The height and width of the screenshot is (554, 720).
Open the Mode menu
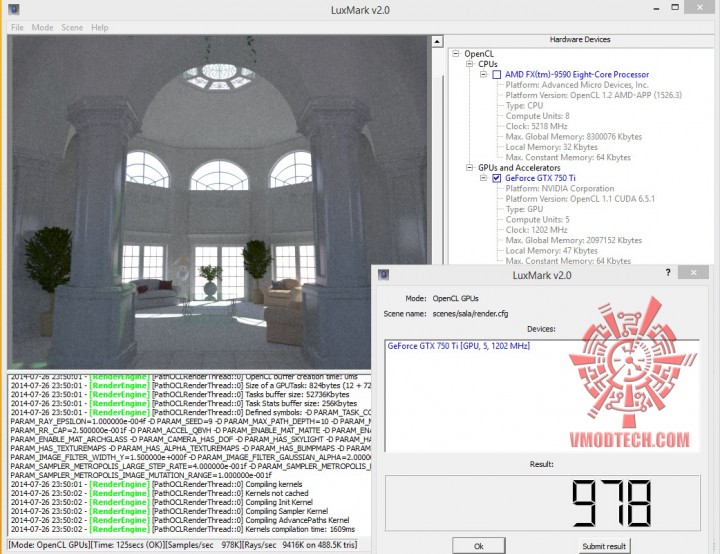click(x=42, y=28)
